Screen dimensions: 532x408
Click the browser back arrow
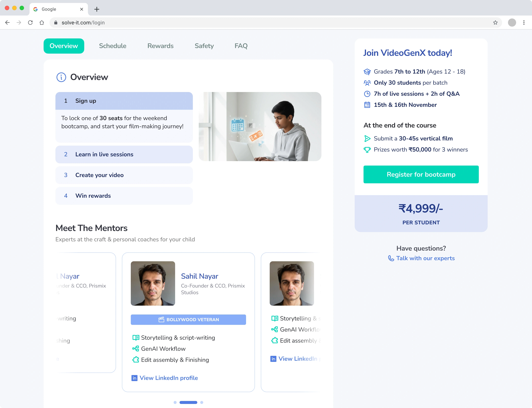[7, 23]
